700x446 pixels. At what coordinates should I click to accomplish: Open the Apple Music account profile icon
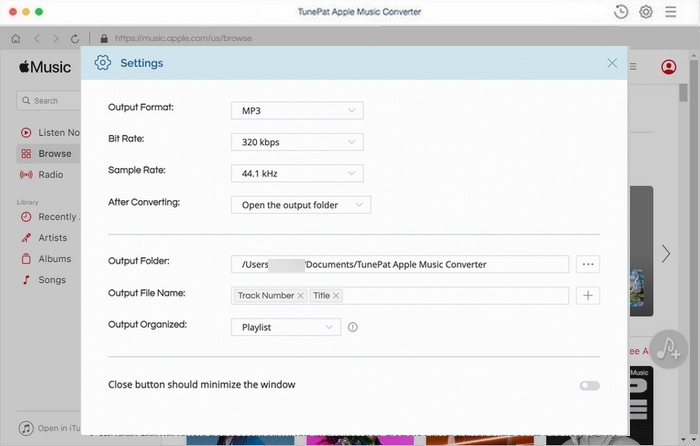coord(668,67)
